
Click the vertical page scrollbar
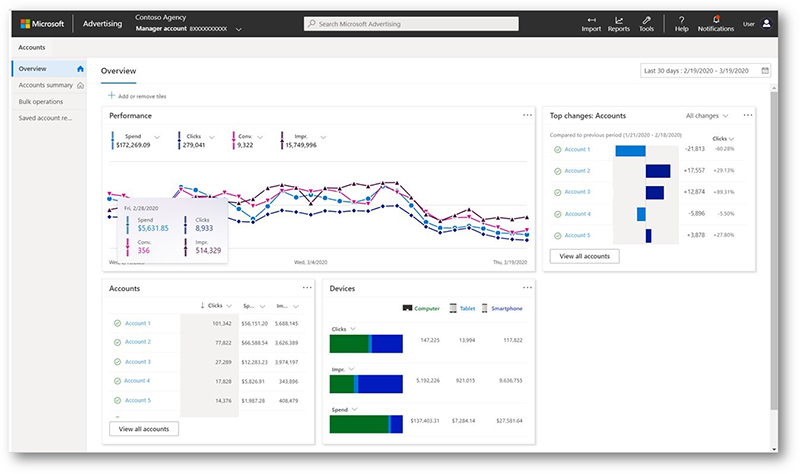[773, 250]
